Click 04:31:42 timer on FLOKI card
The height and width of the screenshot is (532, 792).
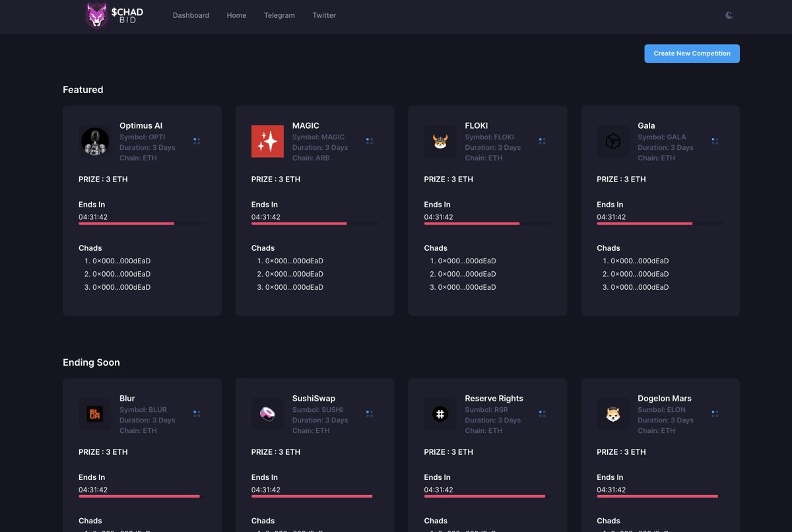click(439, 217)
